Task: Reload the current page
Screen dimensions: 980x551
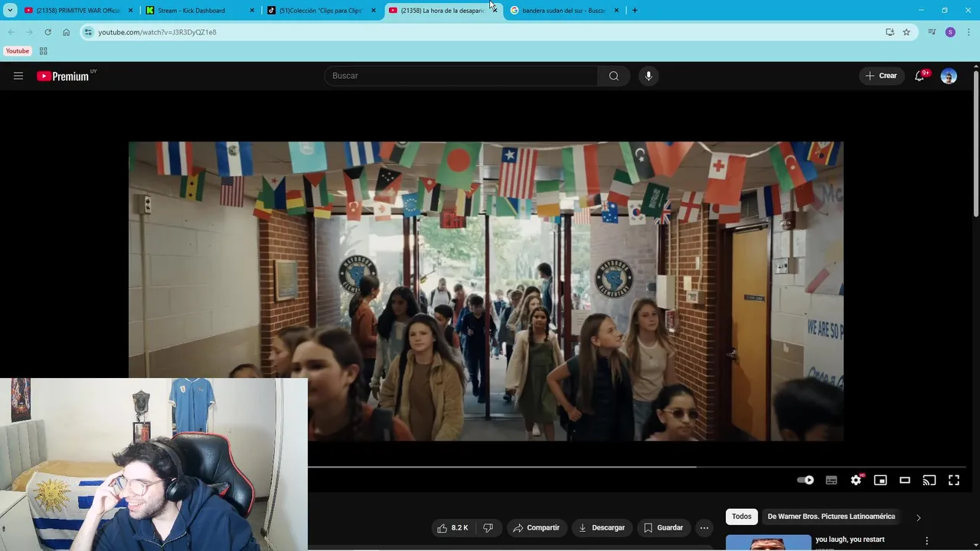Action: [x=47, y=32]
